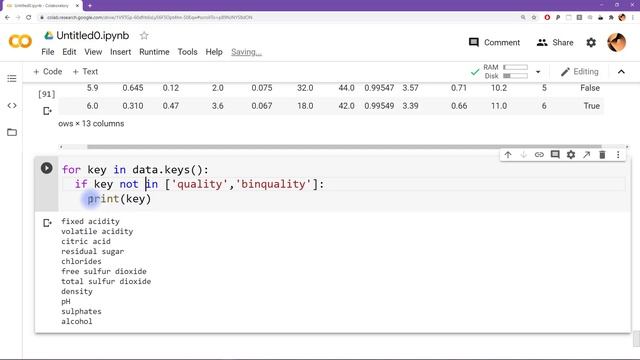Mirror cell in tab arrow icon
Screen dimensions: 640x360
tap(587, 155)
